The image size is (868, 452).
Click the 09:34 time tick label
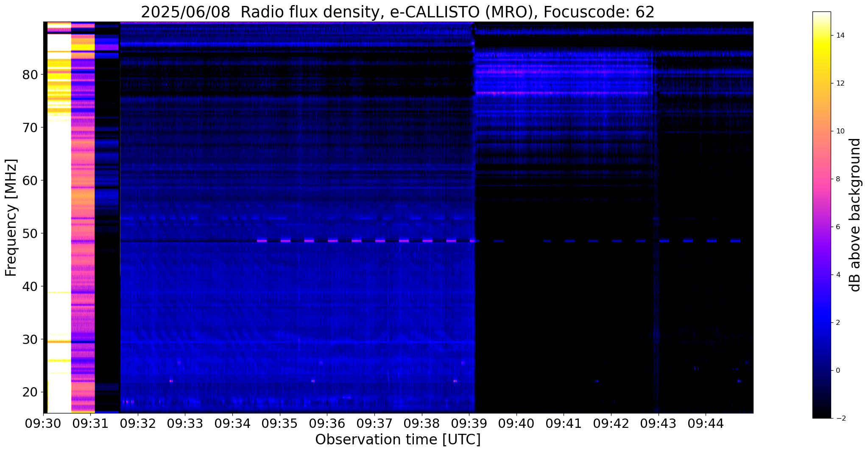click(232, 423)
